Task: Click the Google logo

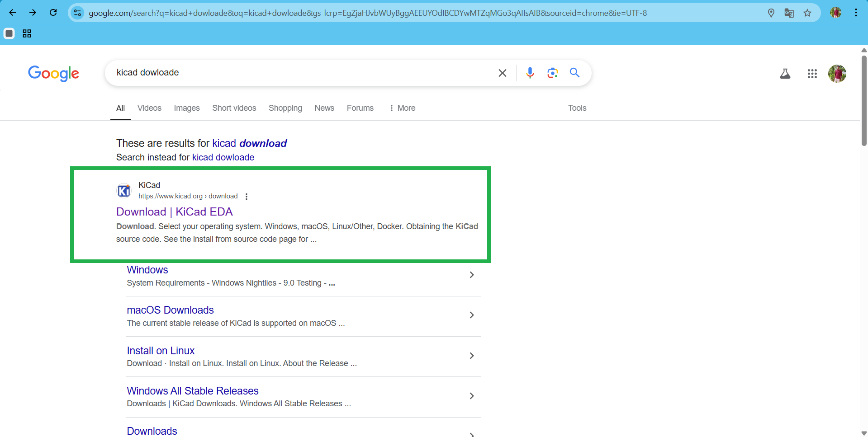Action: pos(53,73)
